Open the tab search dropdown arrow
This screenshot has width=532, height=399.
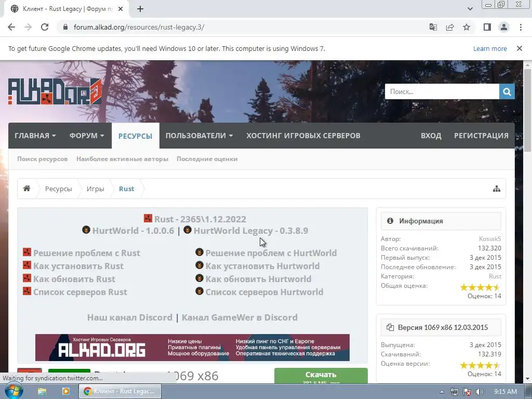(470, 9)
